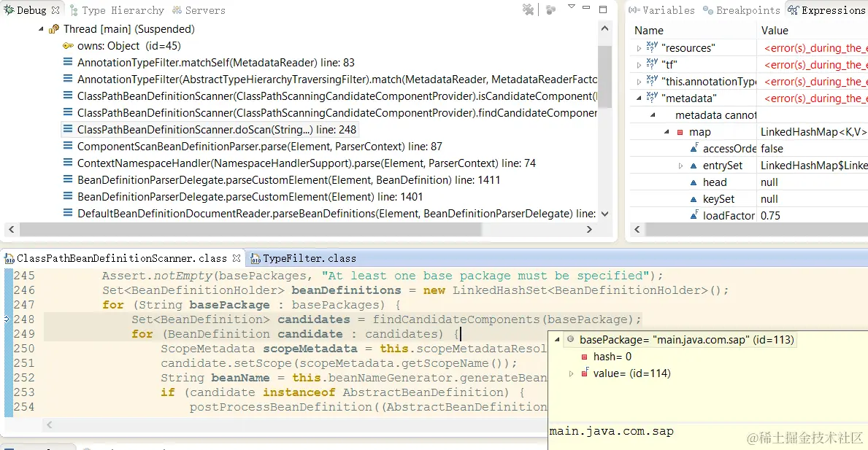Click the basePackage variable circle icon

(570, 339)
